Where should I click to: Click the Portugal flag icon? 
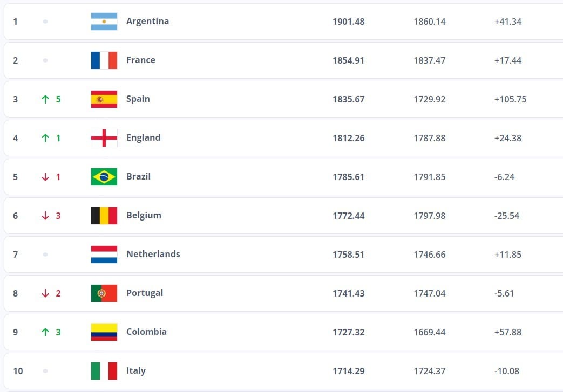[104, 293]
